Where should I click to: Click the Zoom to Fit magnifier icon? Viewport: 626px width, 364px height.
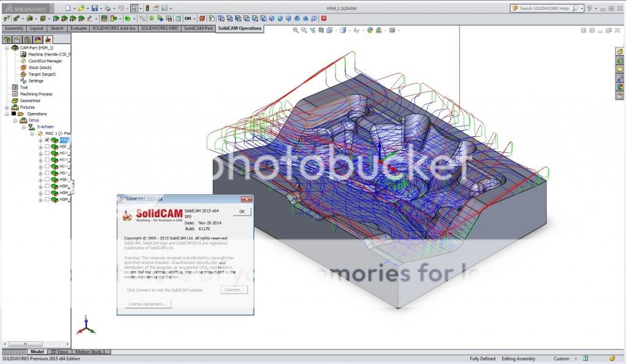pos(296,29)
